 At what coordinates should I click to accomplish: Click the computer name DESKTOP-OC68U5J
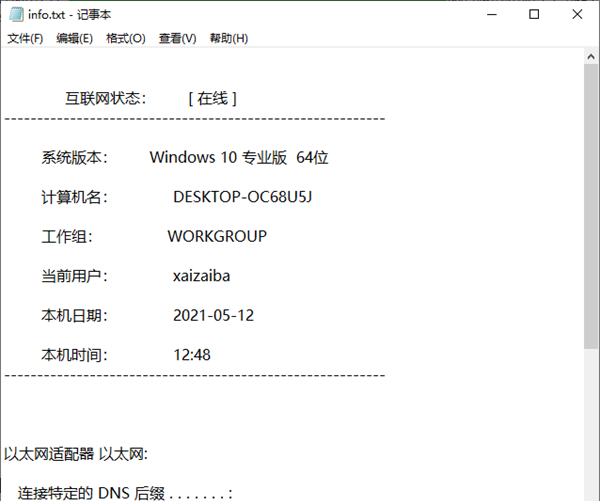(243, 197)
